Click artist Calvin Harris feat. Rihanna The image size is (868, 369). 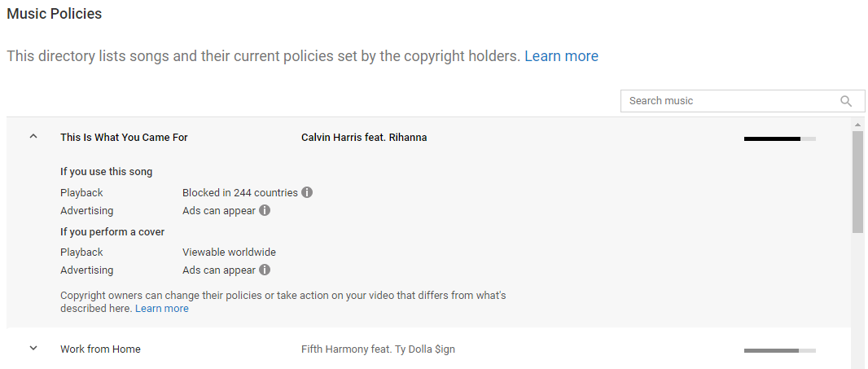[364, 138]
